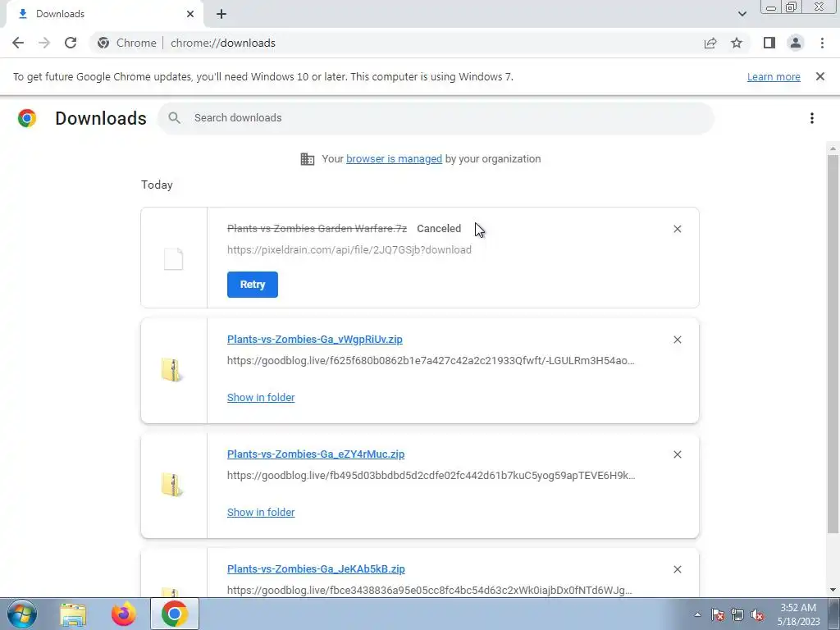Click the search magnifier icon
The height and width of the screenshot is (630, 840).
click(x=174, y=118)
